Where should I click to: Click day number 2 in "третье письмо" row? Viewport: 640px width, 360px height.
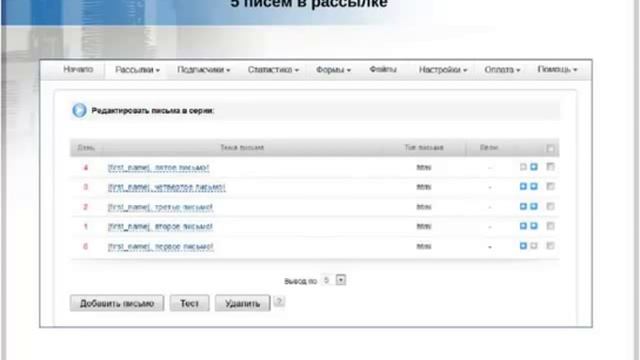point(86,207)
